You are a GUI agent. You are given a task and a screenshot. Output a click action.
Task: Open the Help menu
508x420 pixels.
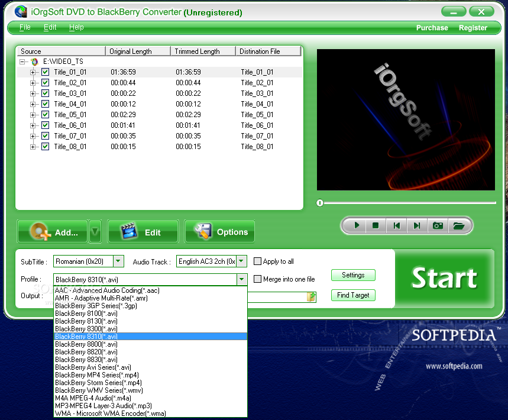(76, 27)
